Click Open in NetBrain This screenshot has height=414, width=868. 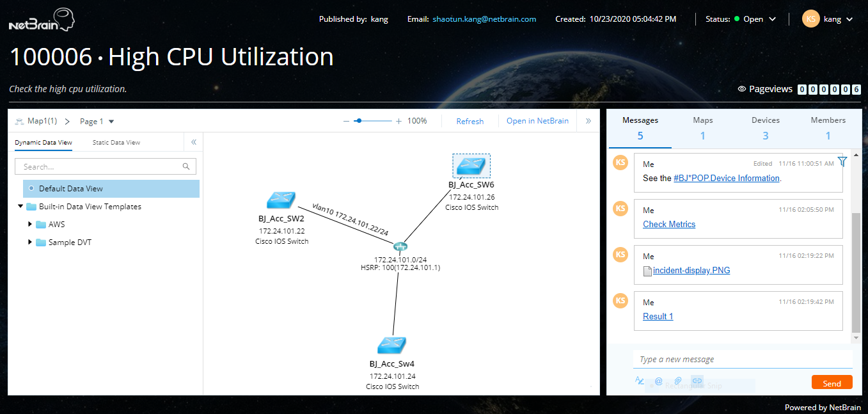tap(537, 121)
